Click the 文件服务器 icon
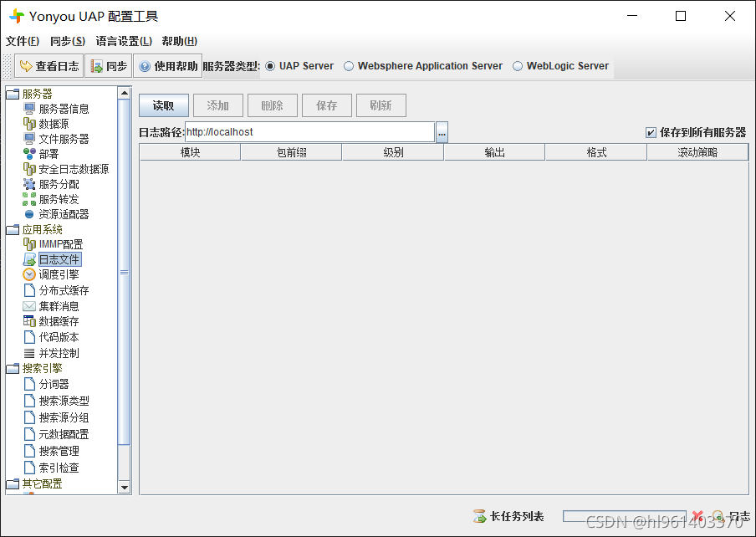The height and width of the screenshot is (537, 756). click(x=29, y=139)
